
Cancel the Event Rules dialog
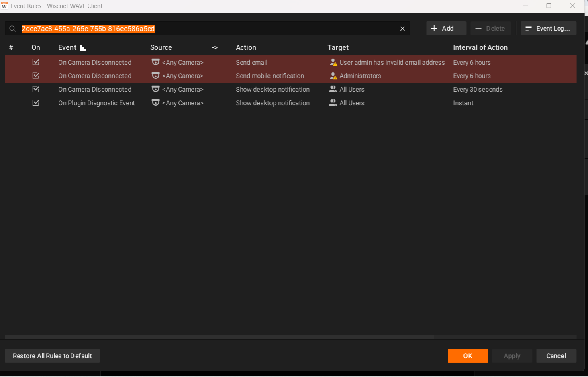pyautogui.click(x=556, y=356)
